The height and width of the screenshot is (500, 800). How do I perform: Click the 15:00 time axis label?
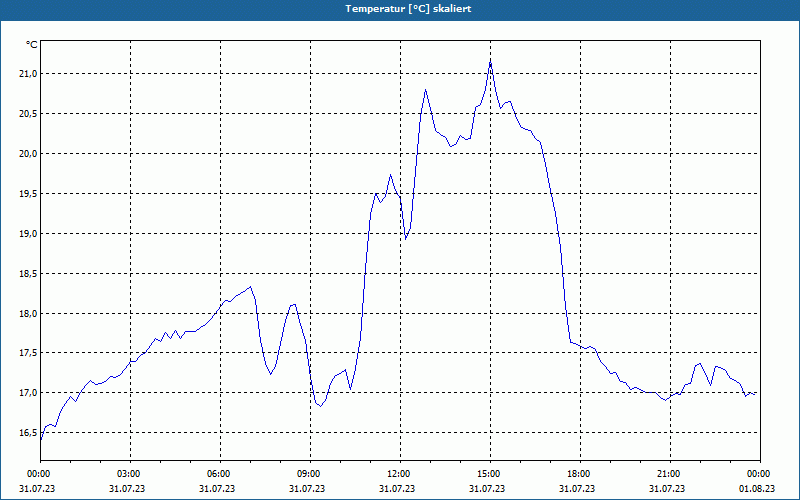490,474
